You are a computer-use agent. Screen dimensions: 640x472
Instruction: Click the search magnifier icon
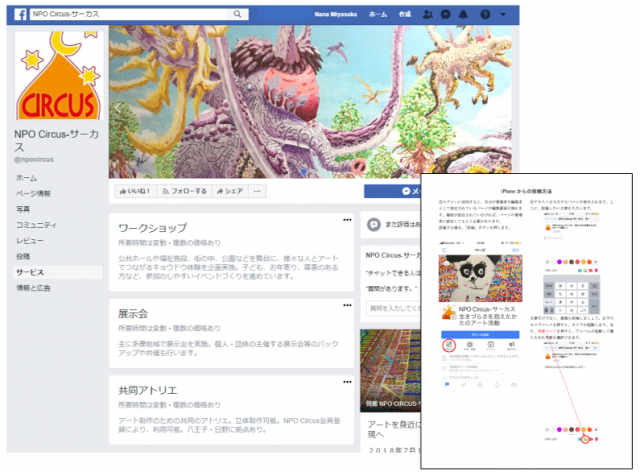point(237,14)
